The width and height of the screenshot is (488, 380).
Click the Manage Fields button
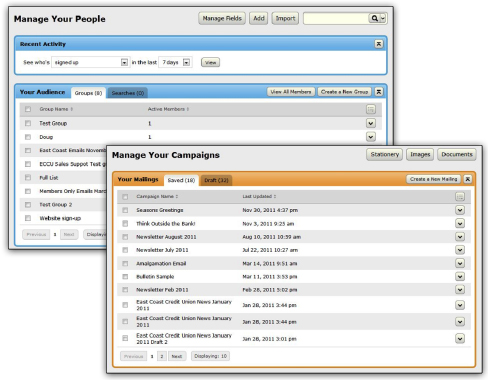[222, 18]
